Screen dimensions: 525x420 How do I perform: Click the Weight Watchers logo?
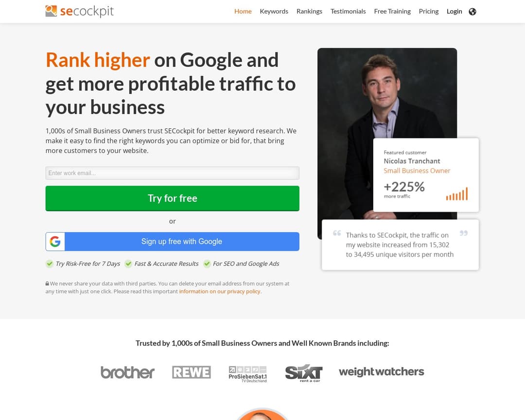382,371
